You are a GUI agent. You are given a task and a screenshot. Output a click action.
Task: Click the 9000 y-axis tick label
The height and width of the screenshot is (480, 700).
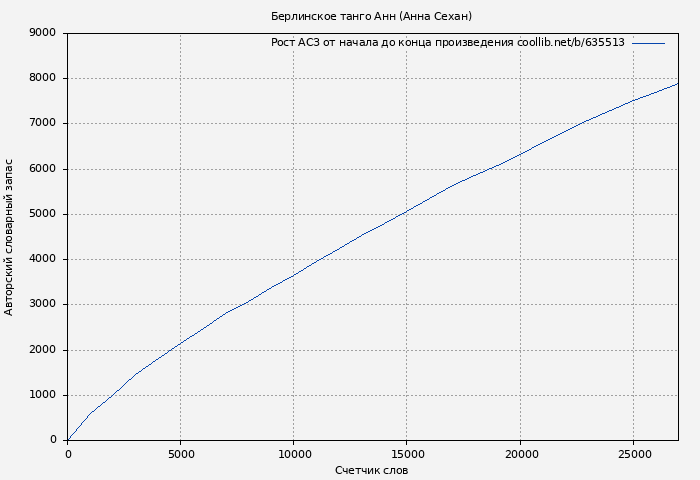tap(43, 33)
